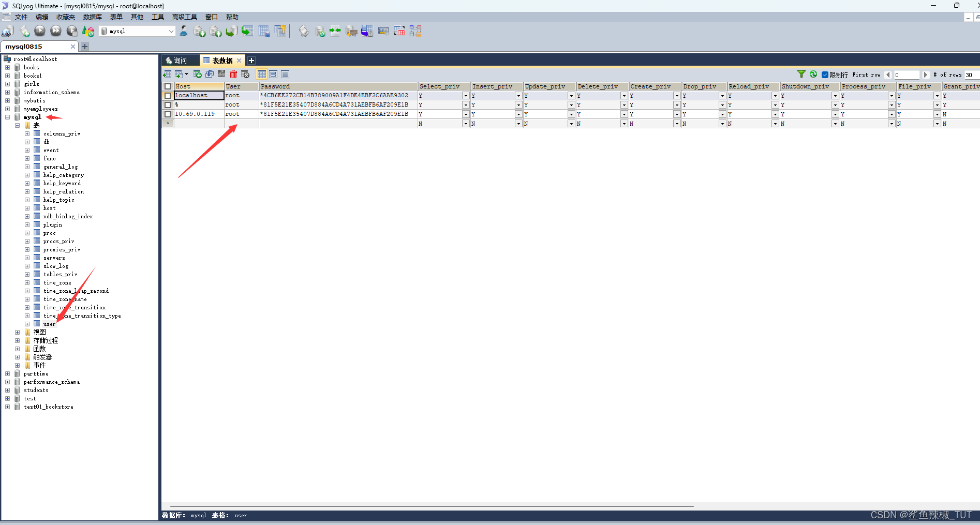Image resolution: width=980 pixels, height=525 pixels.
Task: Check the row checkbox for localhost
Action: point(168,96)
